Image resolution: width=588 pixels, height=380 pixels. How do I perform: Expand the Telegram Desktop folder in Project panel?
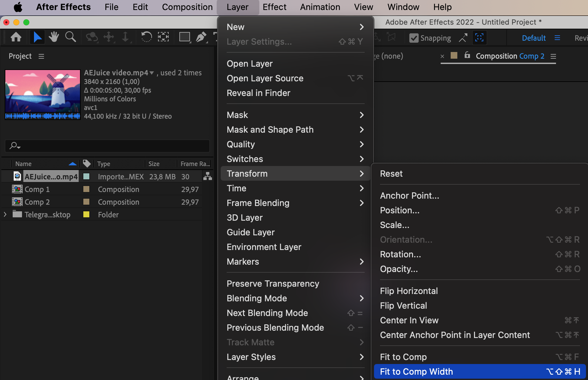click(5, 214)
